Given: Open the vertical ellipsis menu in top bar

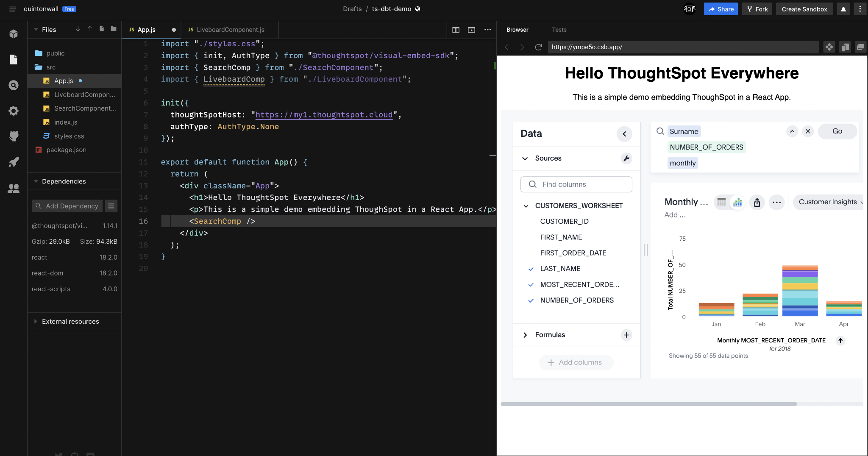Looking at the screenshot, I should pyautogui.click(x=860, y=9).
